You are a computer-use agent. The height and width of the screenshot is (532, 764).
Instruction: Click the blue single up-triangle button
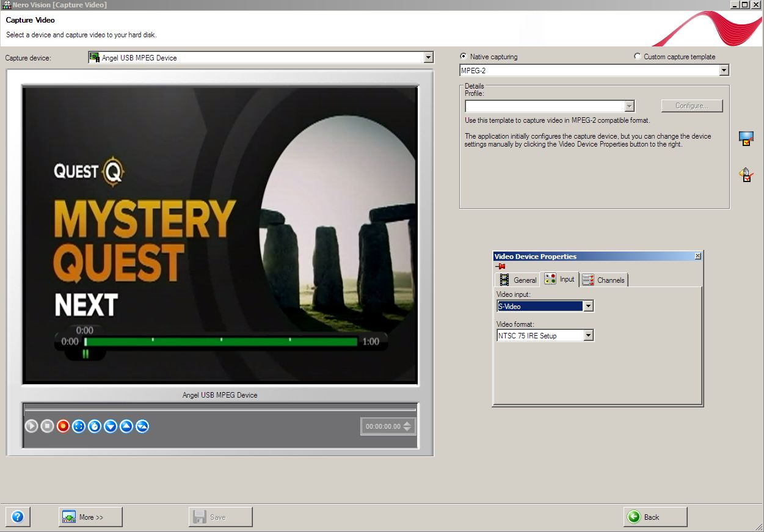[x=126, y=426]
